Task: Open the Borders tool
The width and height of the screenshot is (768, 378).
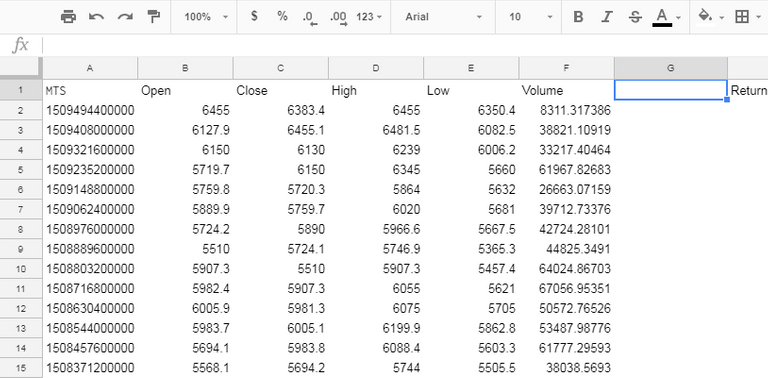Action: click(742, 17)
